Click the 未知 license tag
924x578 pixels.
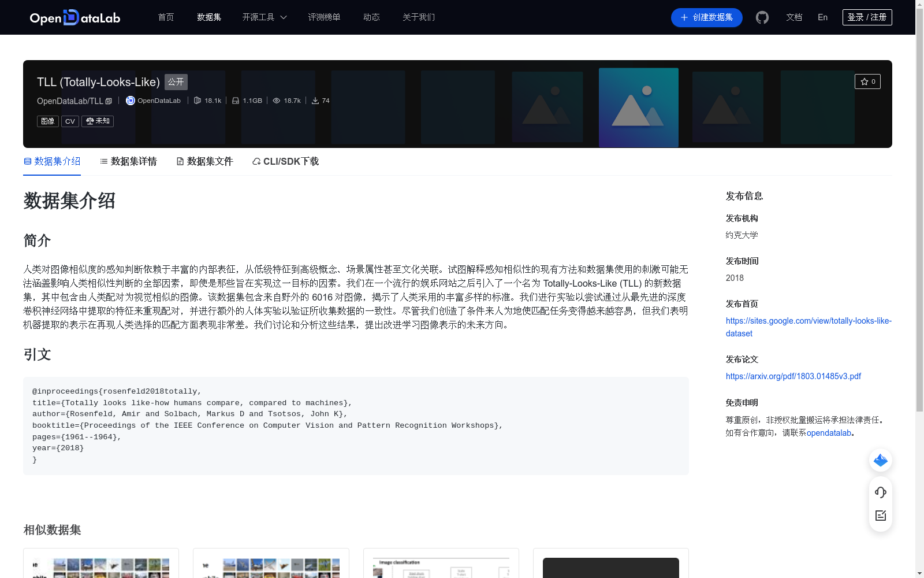98,121
